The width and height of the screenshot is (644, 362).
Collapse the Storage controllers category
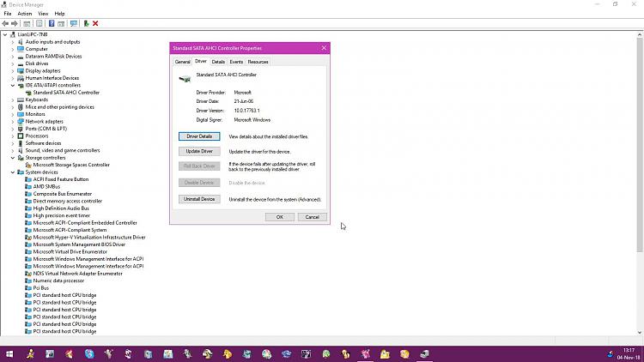tap(13, 158)
